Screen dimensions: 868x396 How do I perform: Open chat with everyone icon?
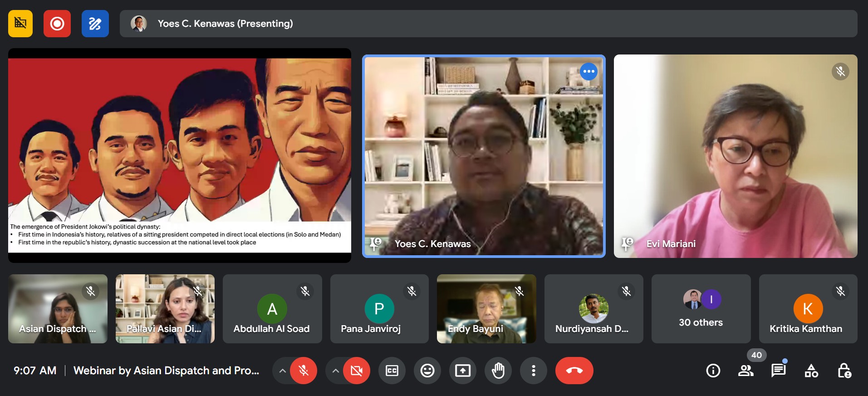[x=779, y=371]
